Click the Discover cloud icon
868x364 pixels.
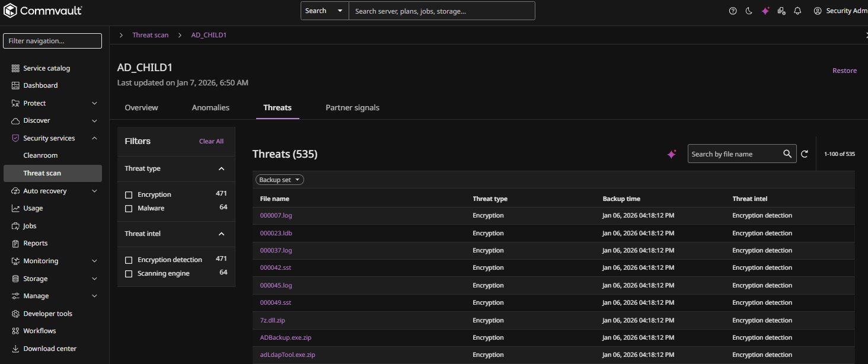click(15, 120)
